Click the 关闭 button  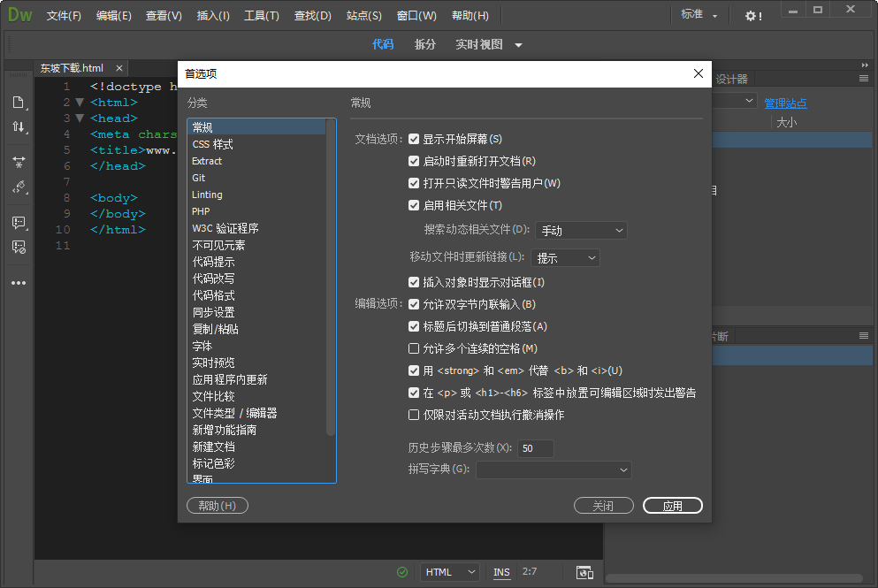(604, 506)
